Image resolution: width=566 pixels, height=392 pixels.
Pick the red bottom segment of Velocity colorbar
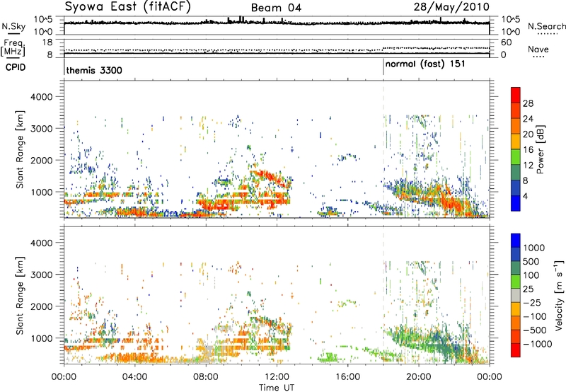coord(516,350)
